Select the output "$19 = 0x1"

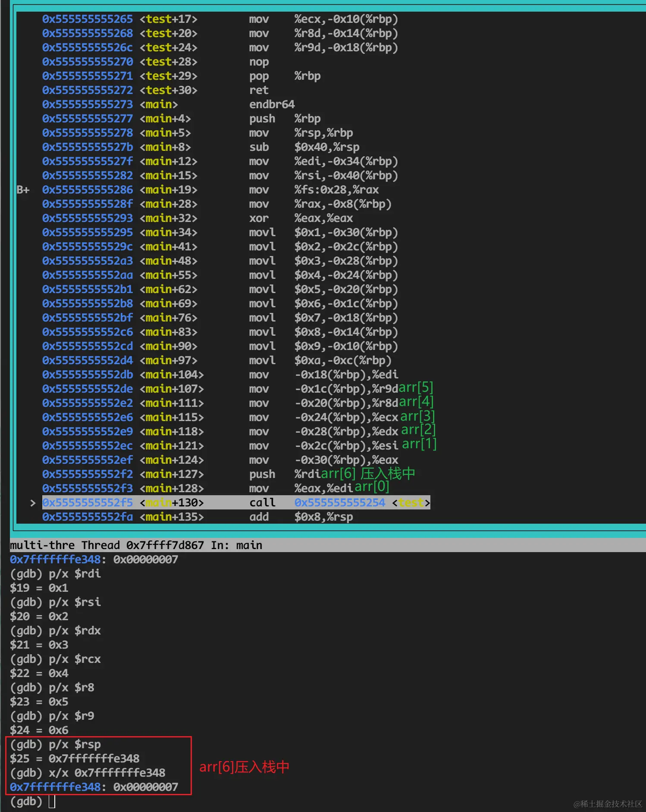click(39, 588)
